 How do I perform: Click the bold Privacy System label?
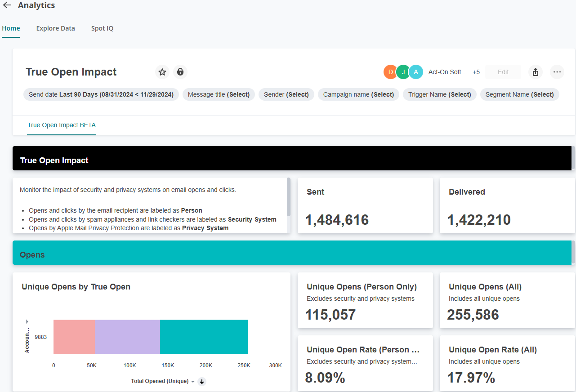pyautogui.click(x=205, y=228)
